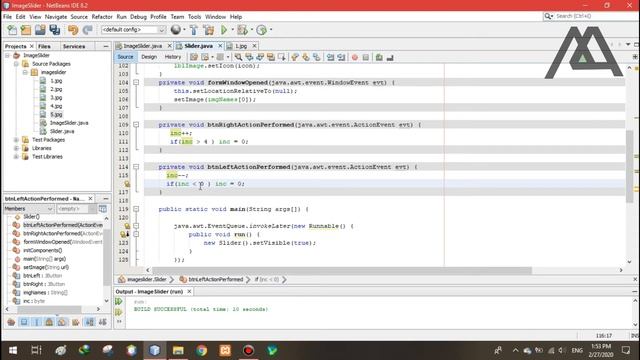Expand the Test Packages node
The image size is (640, 360).
pos(16,140)
